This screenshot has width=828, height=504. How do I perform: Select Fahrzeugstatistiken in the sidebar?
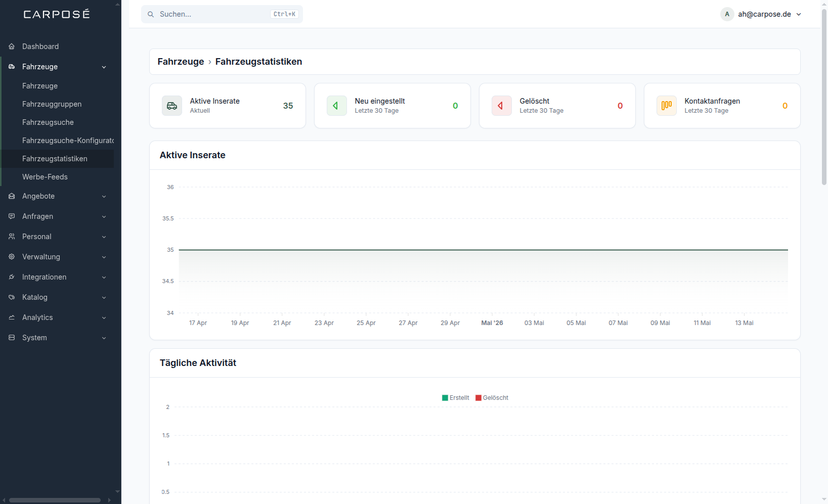click(x=58, y=159)
